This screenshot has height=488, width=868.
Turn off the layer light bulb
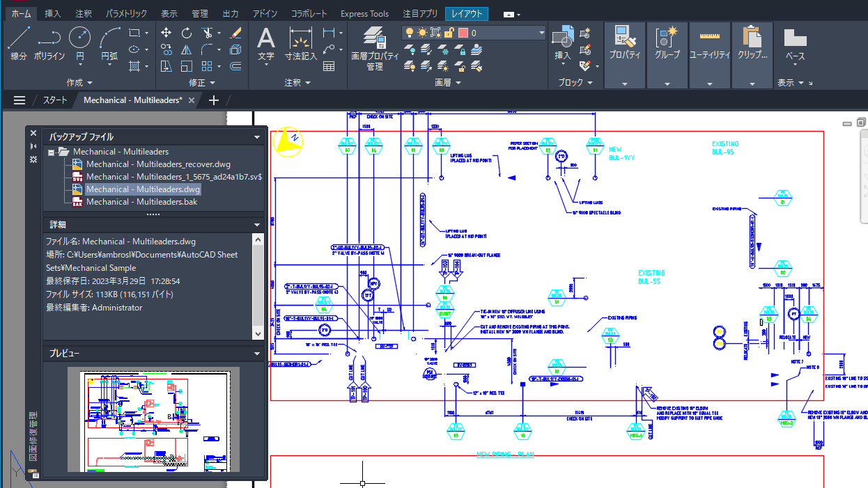point(410,32)
